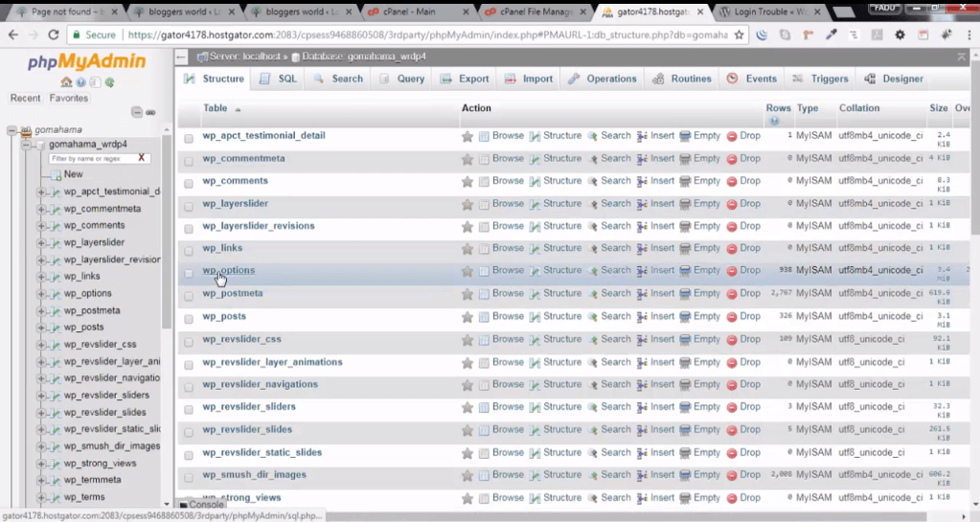Click the collapse-all navigation tree icon
The height and width of the screenshot is (522, 980).
pyautogui.click(x=137, y=112)
